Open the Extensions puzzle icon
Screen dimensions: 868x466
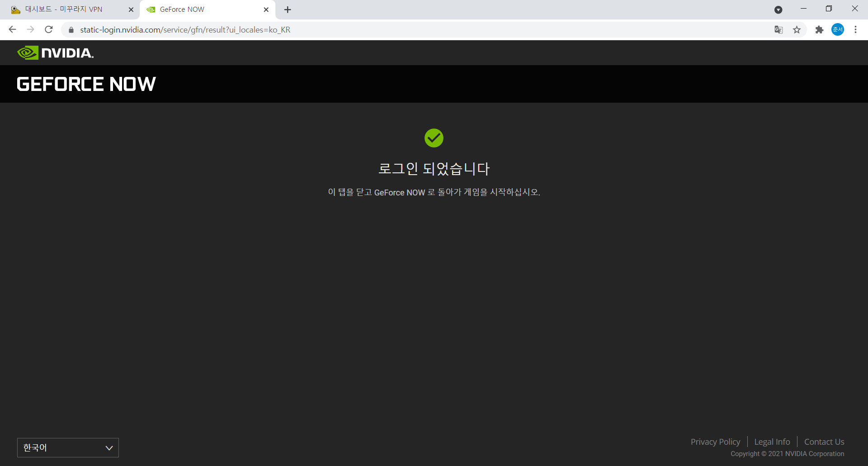tap(819, 30)
